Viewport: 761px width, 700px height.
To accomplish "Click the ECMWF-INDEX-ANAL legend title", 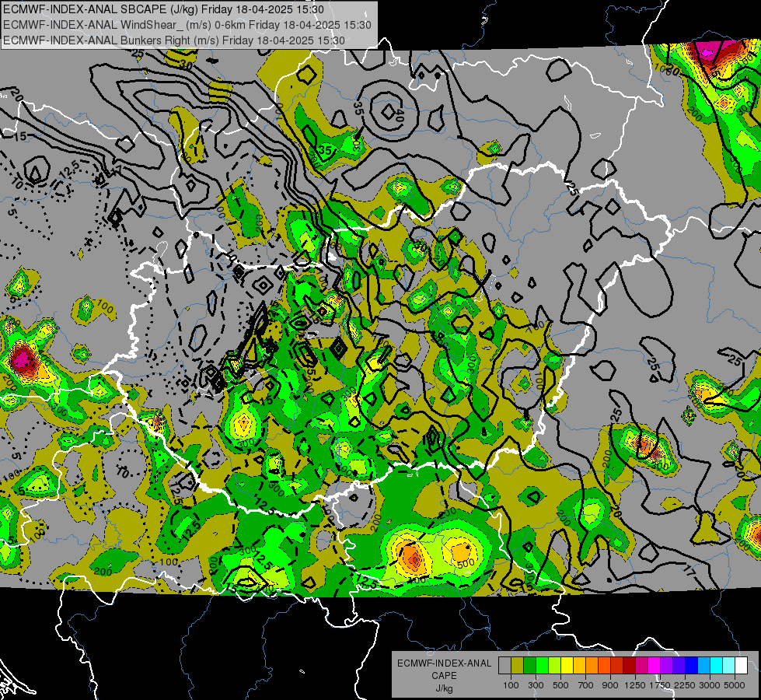I will (x=444, y=663).
